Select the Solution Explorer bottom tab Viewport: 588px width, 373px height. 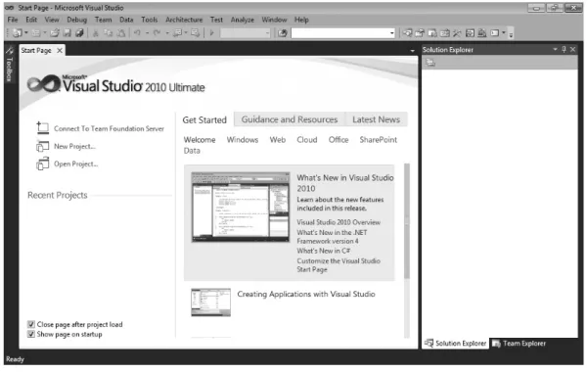tap(456, 344)
